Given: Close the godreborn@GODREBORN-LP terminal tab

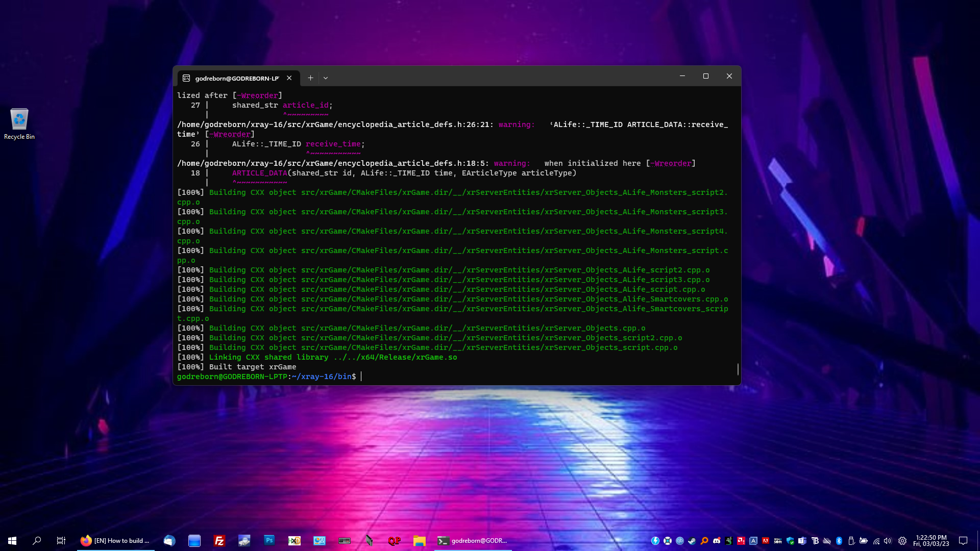Looking at the screenshot, I should tap(289, 78).
